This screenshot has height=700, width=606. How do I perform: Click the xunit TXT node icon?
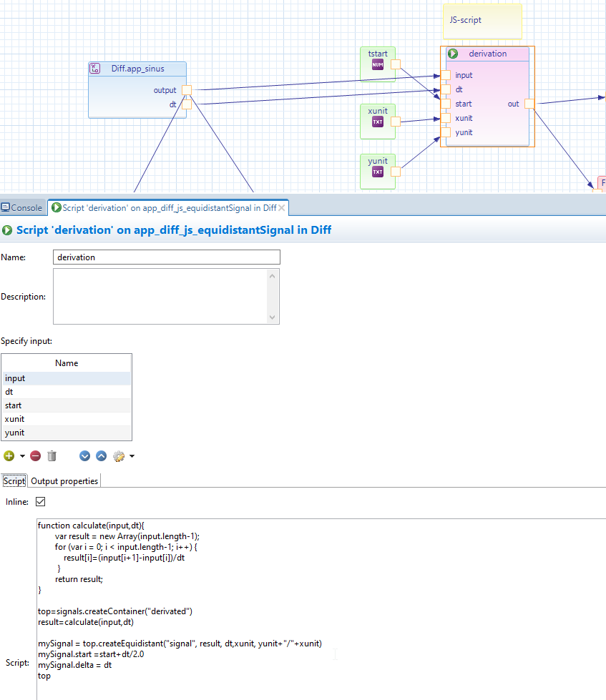click(378, 122)
